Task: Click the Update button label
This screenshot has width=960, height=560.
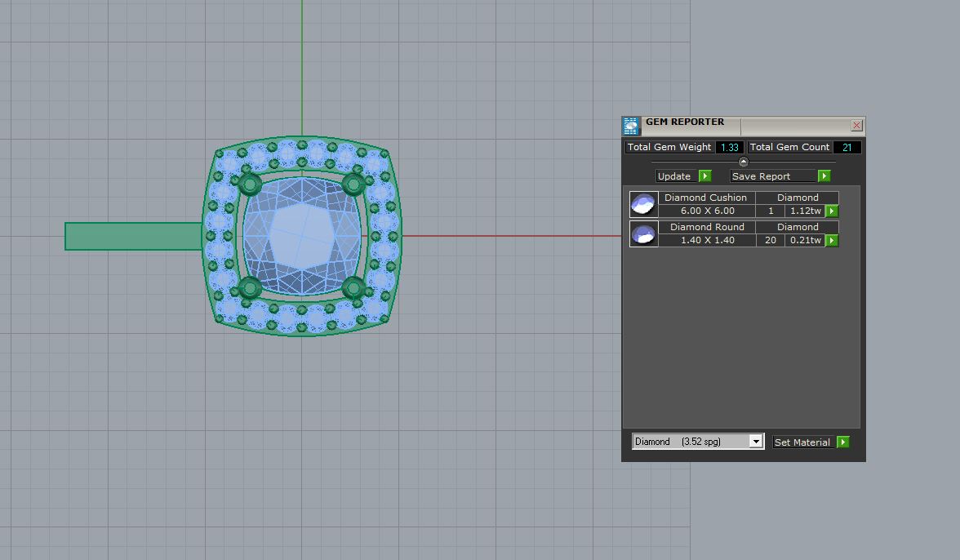Action: click(674, 176)
